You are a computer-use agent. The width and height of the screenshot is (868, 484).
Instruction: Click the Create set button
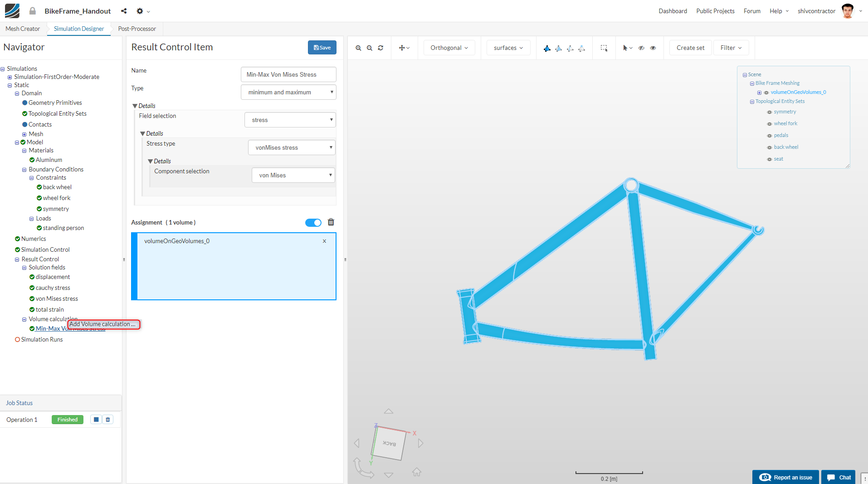coord(690,48)
